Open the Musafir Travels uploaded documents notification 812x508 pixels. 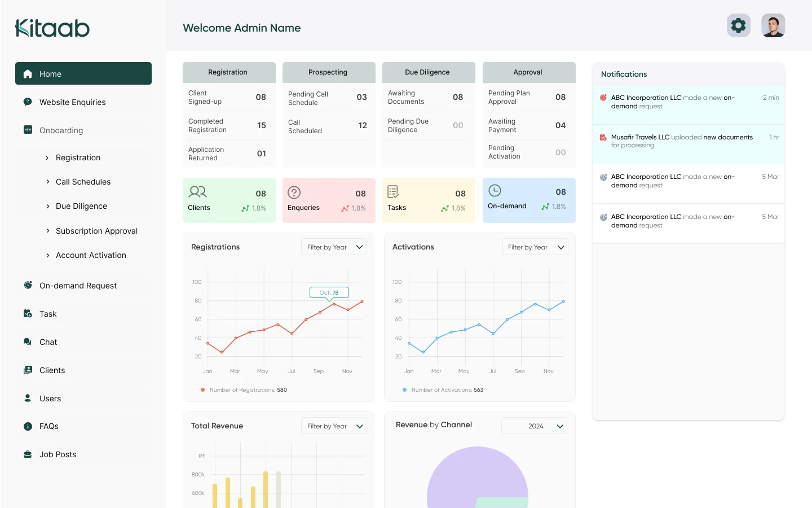coord(689,144)
